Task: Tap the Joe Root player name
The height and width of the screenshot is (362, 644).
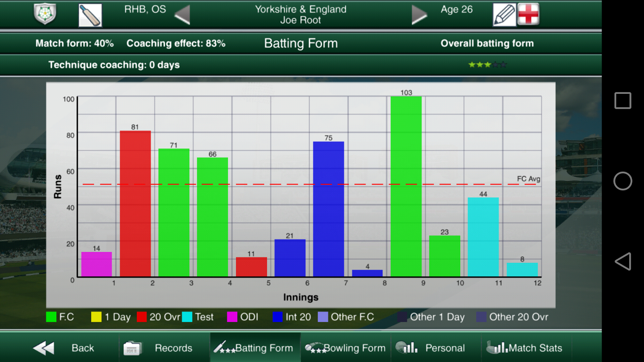Action: tap(301, 20)
